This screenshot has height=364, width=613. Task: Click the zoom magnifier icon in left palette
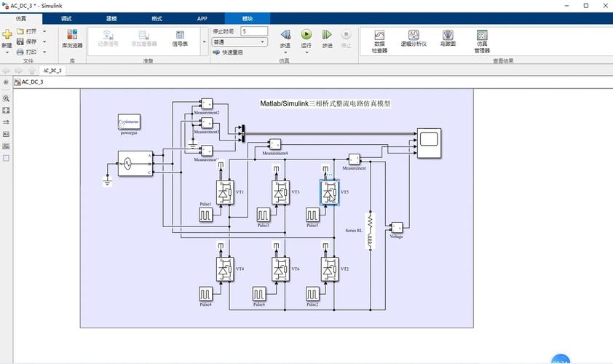pos(6,98)
